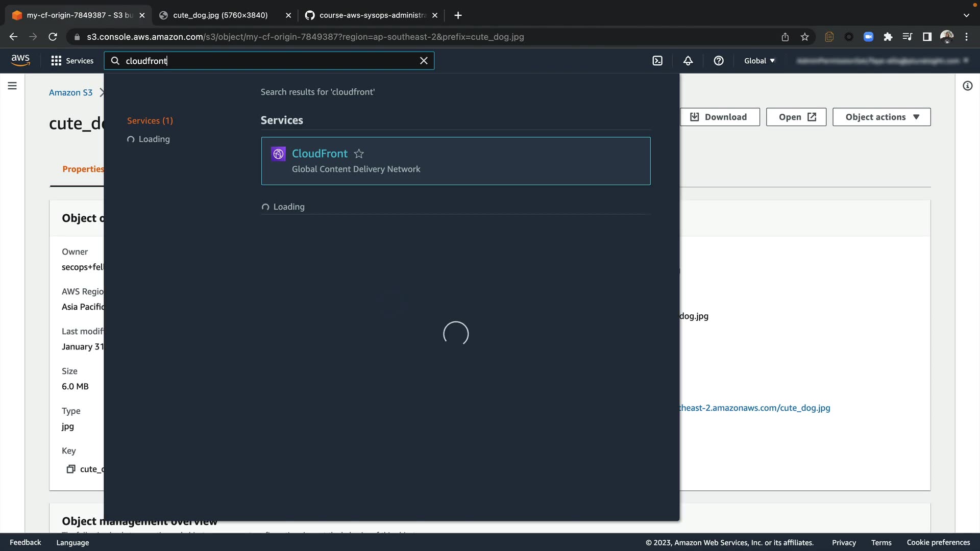Viewport: 980px width, 551px height.
Task: Open the Services grid menu
Action: click(72, 61)
